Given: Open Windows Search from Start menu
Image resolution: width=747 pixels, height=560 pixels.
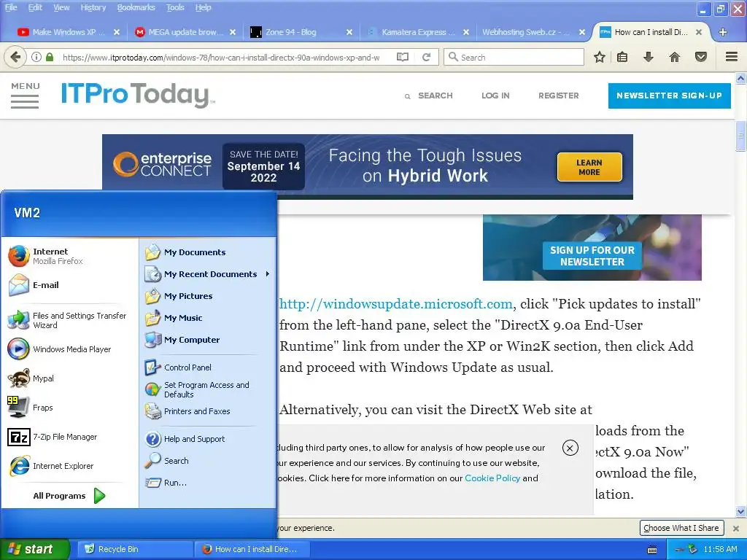Looking at the screenshot, I should 208,461.
